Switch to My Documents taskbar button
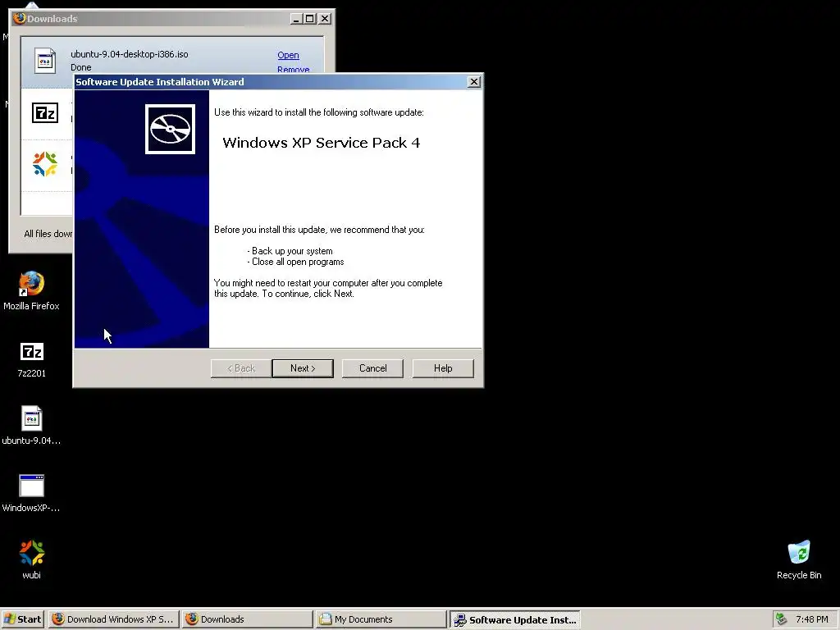Screen dimensions: 840x630 point(381,619)
